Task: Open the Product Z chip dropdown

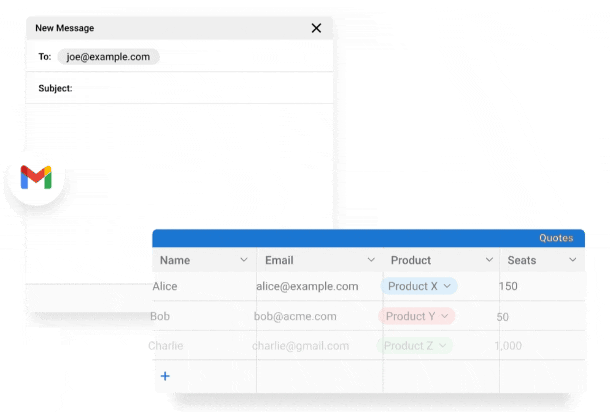Action: coord(443,346)
